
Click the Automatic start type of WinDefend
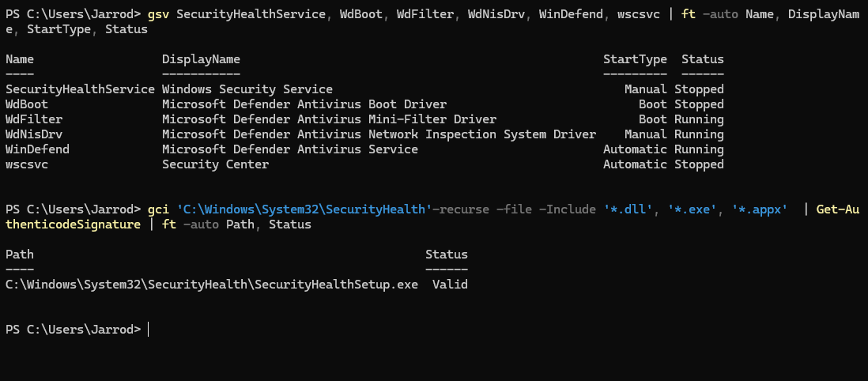pyautogui.click(x=635, y=149)
